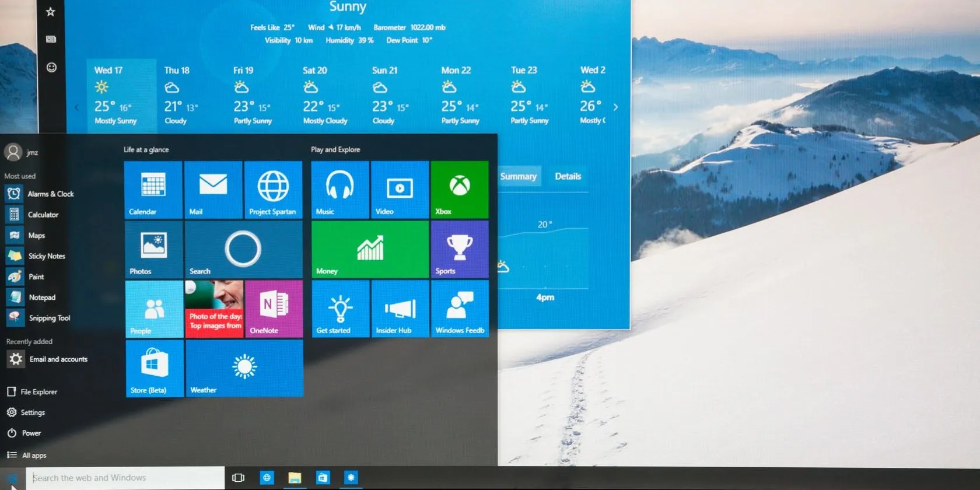Launch the OneNote tile
This screenshot has width=980, height=490.
pos(274,309)
